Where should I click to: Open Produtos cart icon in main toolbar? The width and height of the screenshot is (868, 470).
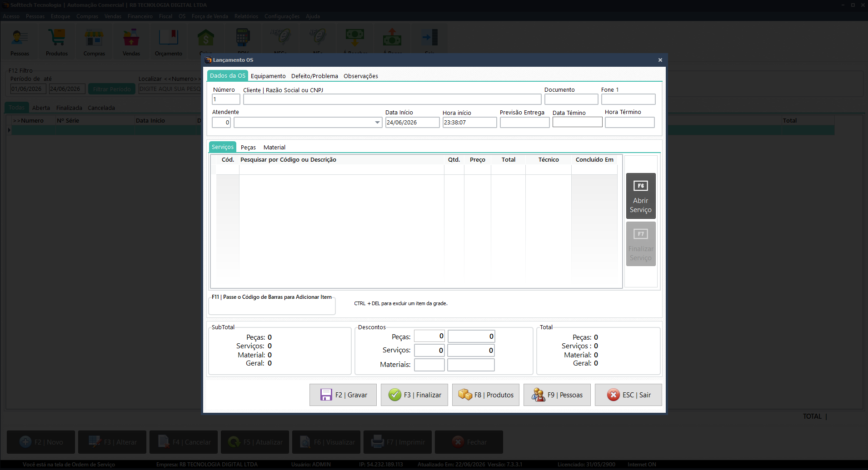tap(57, 42)
